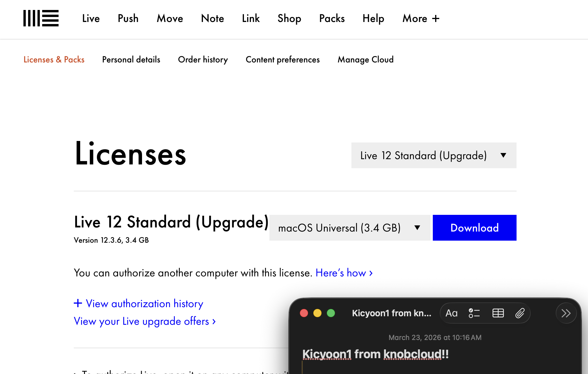Expand More plus menu in navigation

coord(421,18)
